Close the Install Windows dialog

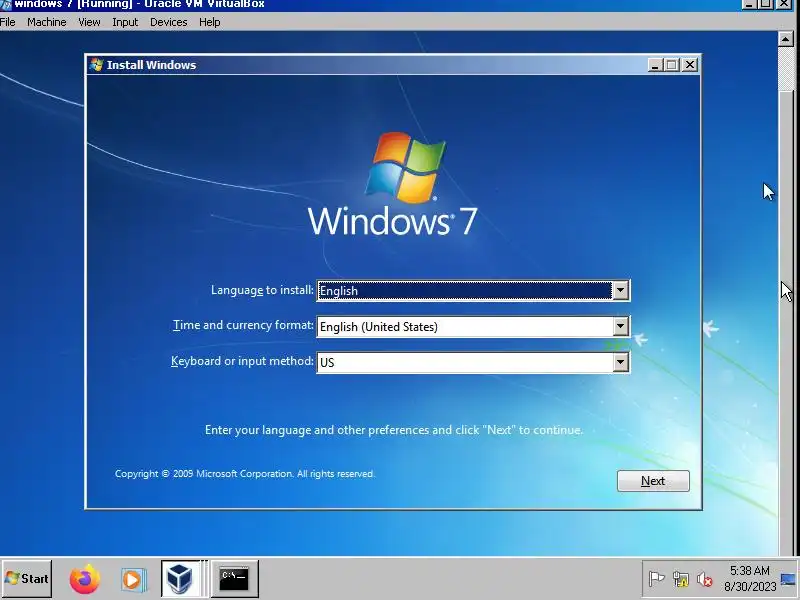coord(690,65)
